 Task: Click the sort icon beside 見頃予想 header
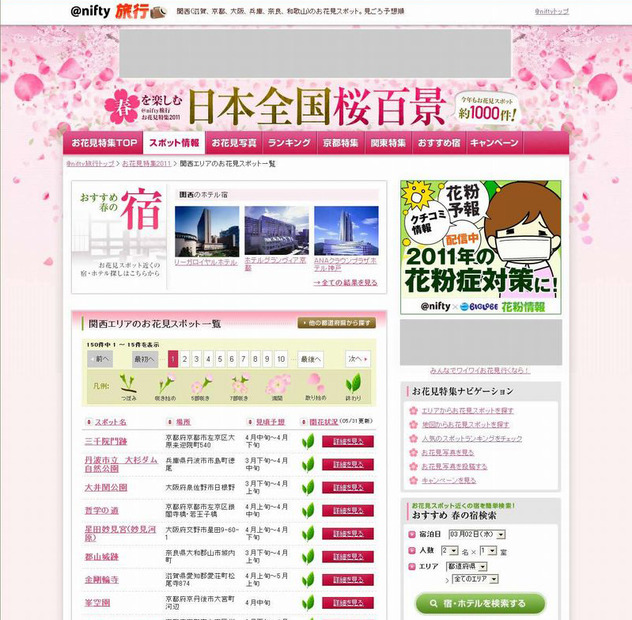click(250, 422)
